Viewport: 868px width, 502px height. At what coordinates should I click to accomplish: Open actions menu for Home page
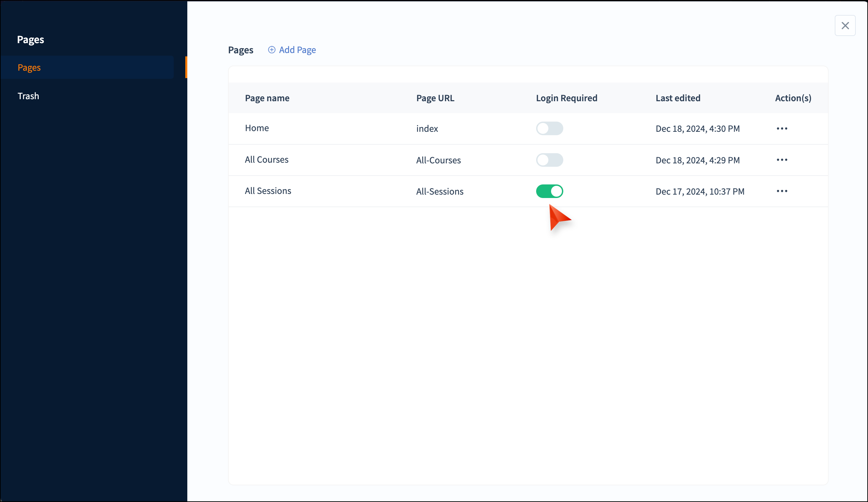781,129
